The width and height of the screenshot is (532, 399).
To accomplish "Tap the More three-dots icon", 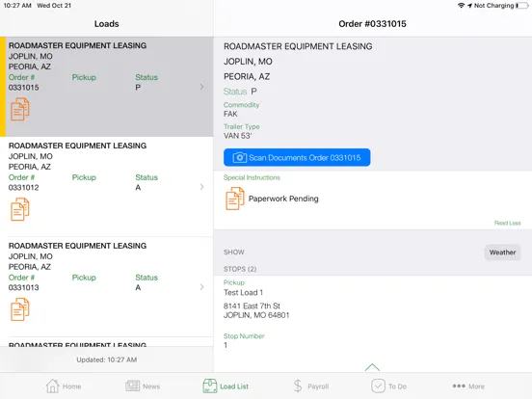I will coord(459,386).
